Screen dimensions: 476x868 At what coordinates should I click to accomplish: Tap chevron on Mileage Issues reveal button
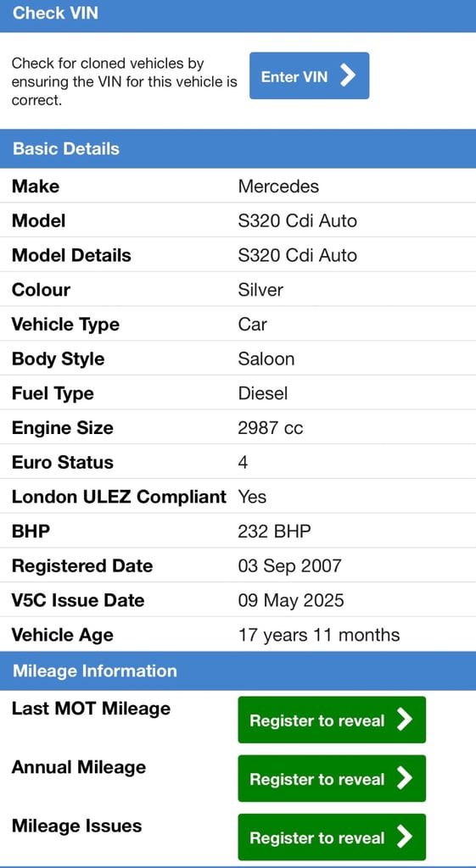[405, 837]
